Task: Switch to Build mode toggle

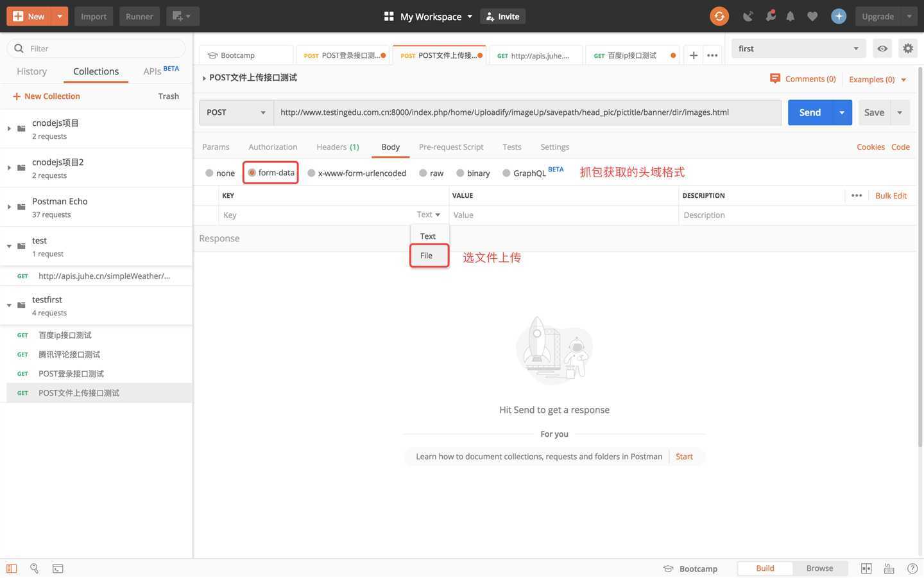Action: (765, 568)
